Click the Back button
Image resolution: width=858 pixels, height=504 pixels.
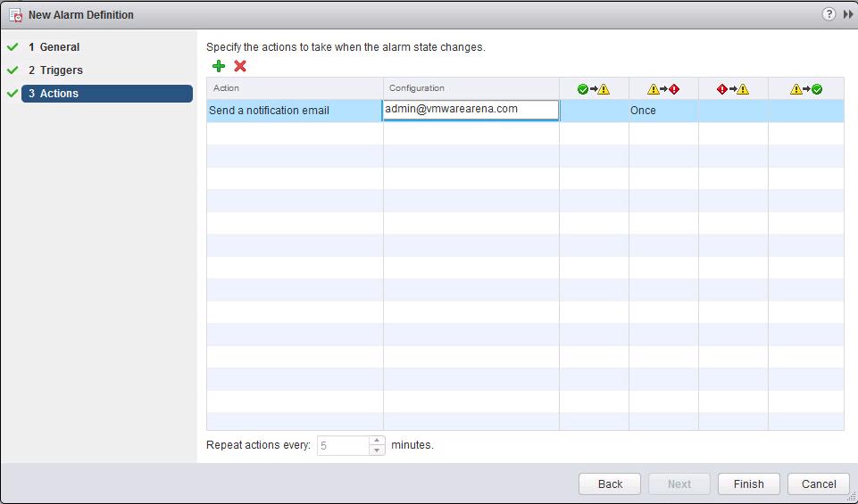click(610, 483)
